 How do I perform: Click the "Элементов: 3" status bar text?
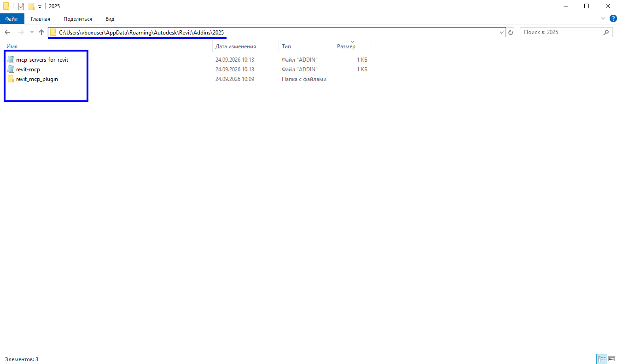[x=22, y=359]
